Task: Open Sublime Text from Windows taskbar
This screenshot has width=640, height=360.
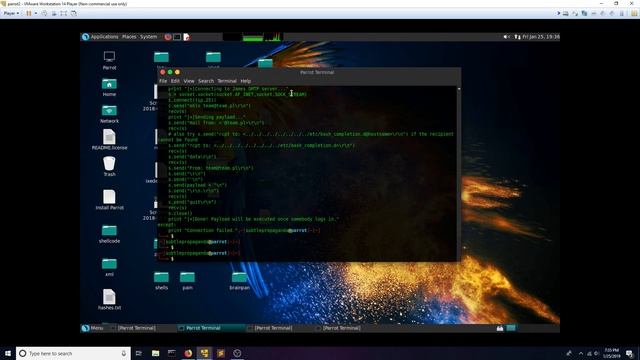Action: coord(221,353)
